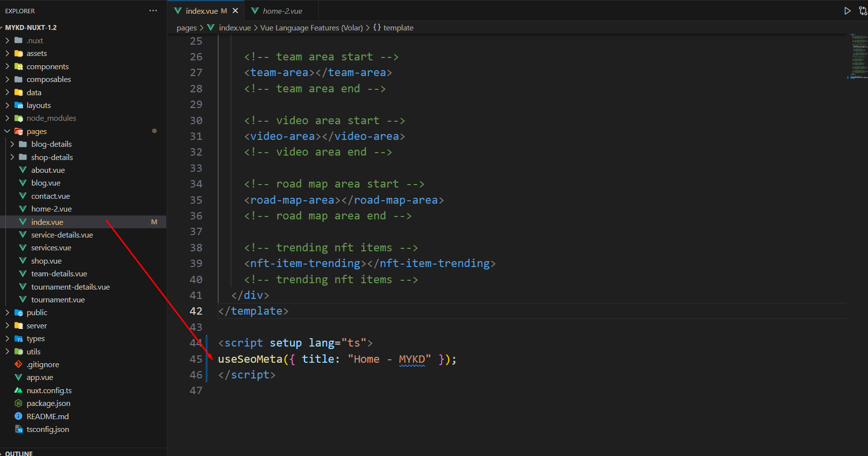Click the Run/Debug play icon
The height and width of the screenshot is (456, 868).
click(x=847, y=11)
